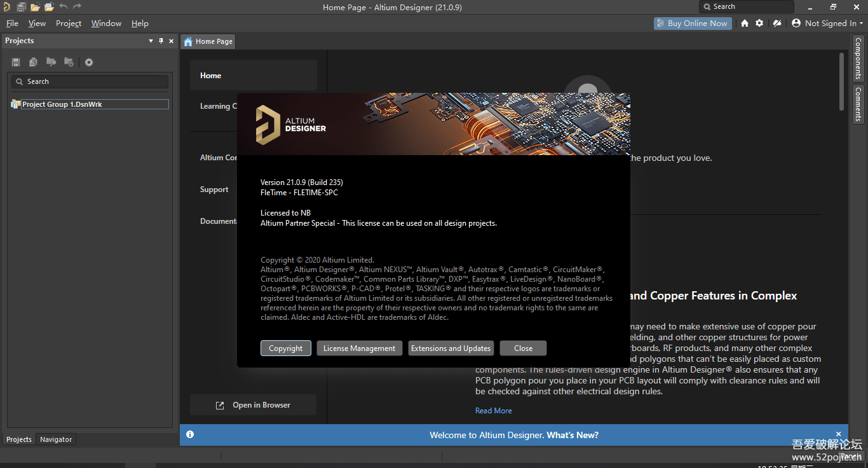The image size is (868, 468).
Task: Click the Altium logo icon in title bar
Action: [x=6, y=7]
